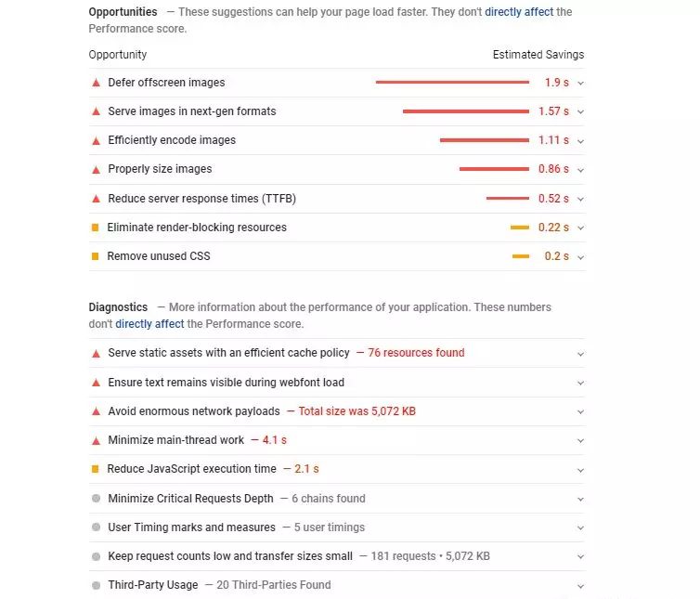Open 'directly affect' link in Opportunities description
Viewport: 700px width, 599px height.
click(519, 12)
